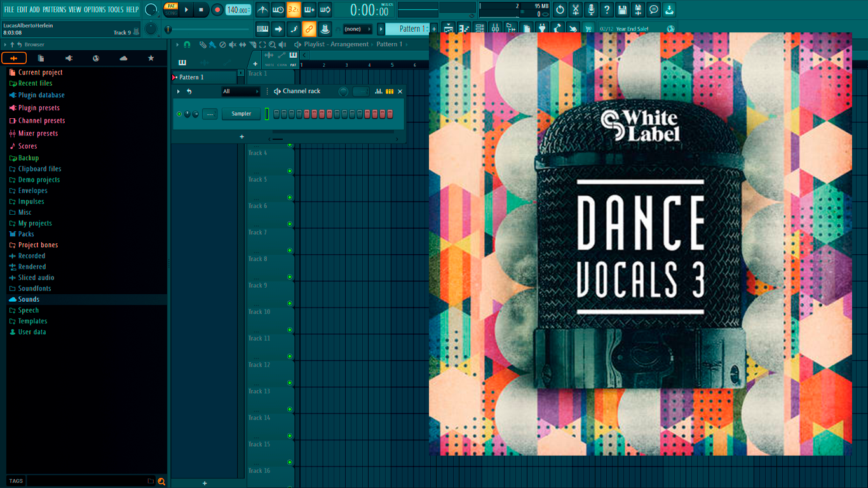Select the playlist zoom tool
Screen dimensions: 868x488
[x=272, y=44]
